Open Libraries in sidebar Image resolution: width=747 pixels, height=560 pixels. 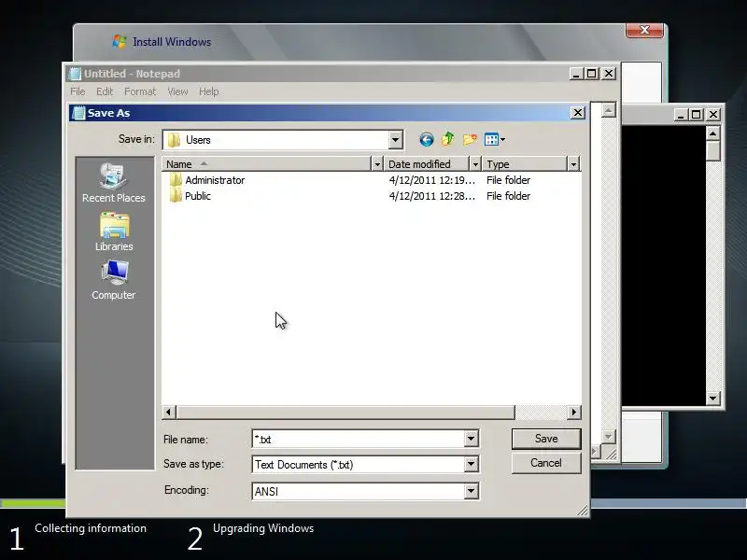(x=114, y=231)
